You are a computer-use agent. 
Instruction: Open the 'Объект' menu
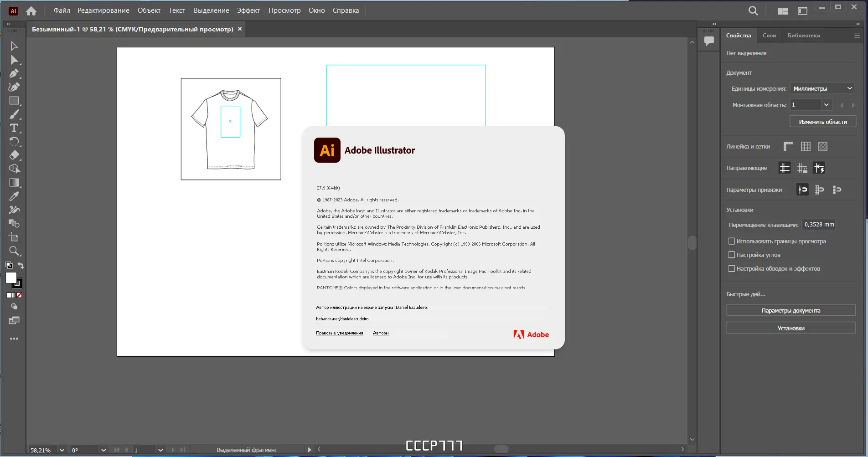(x=148, y=10)
